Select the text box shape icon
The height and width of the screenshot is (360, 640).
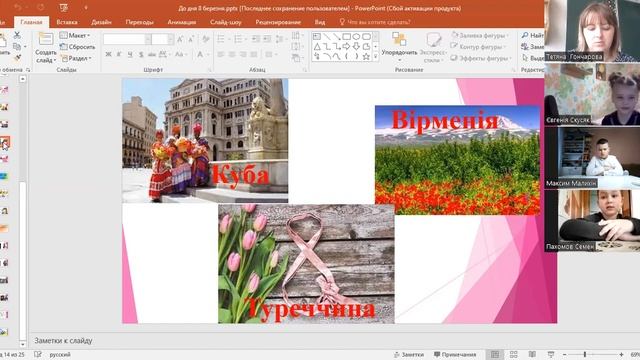click(317, 37)
